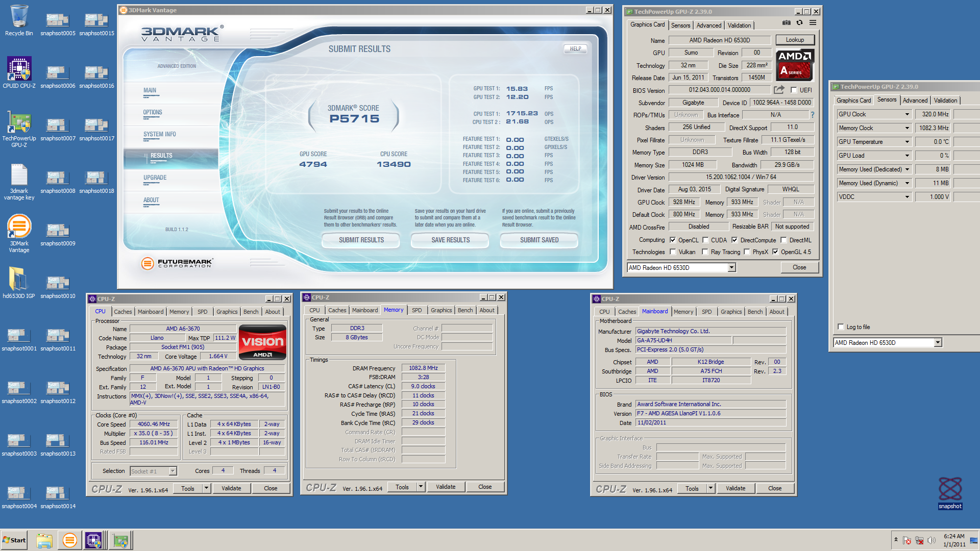Click HELP button in 3DMark Vantage
Viewport: 980px width, 551px height.
[575, 49]
